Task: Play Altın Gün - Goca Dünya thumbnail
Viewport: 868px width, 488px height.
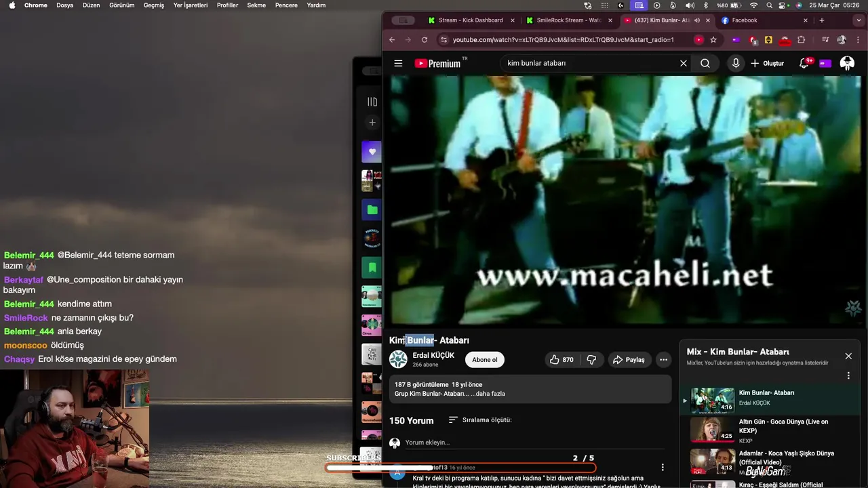Action: [x=712, y=429]
